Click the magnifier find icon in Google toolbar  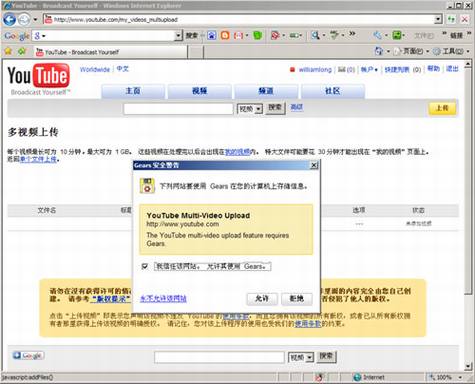tap(315, 35)
